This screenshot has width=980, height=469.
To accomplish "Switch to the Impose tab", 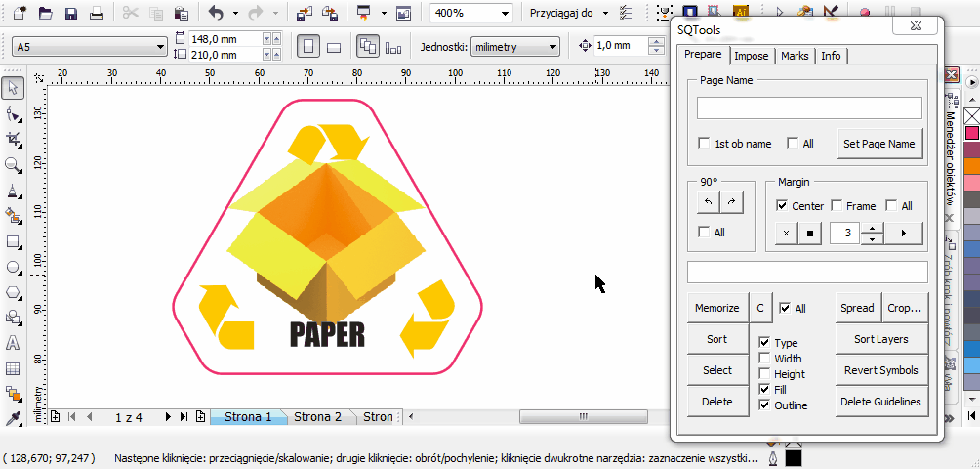I will pos(752,56).
